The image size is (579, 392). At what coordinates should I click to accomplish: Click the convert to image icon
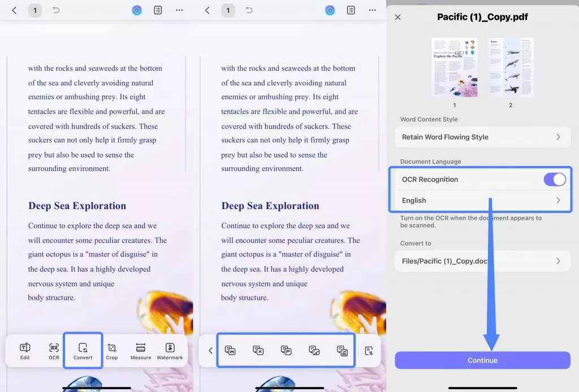[314, 351]
